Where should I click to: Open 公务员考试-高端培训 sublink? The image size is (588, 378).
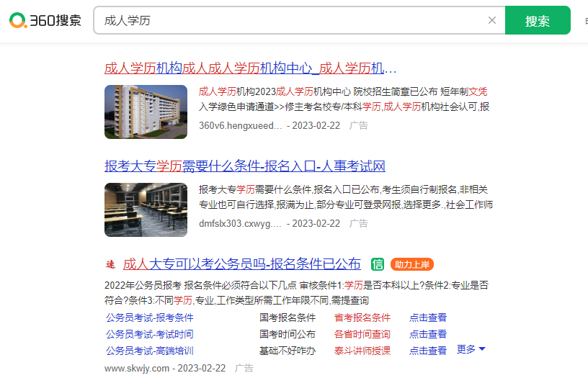tap(150, 351)
